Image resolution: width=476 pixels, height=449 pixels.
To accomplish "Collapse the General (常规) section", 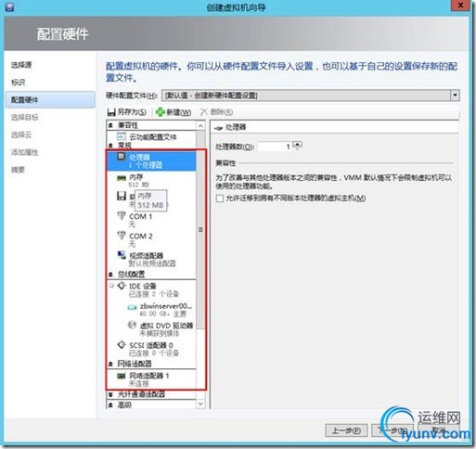I will pyautogui.click(x=110, y=146).
